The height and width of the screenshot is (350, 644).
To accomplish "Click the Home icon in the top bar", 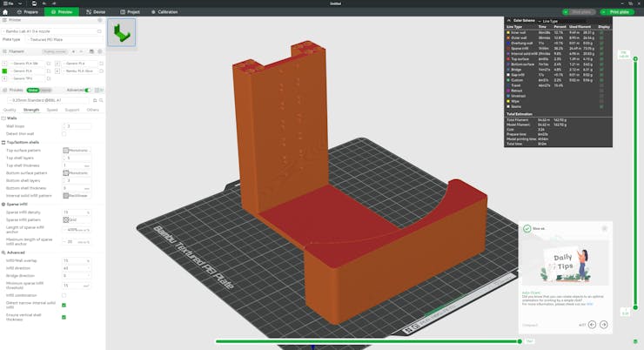I will [x=5, y=12].
